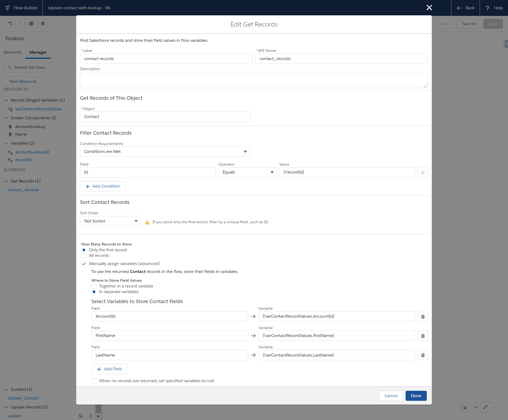The height and width of the screenshot is (420, 508).
Task: Click the Add Condition plus icon
Action: pyautogui.click(x=88, y=186)
